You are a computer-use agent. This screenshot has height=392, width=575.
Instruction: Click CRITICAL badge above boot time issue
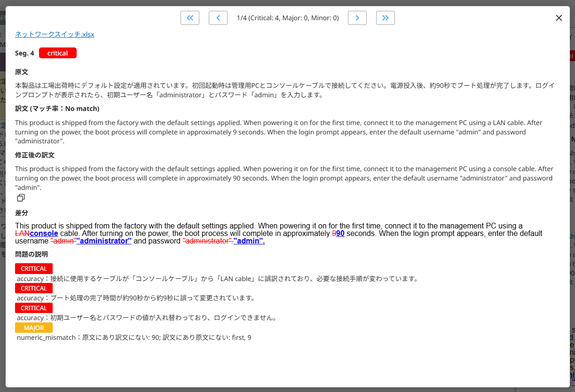[x=34, y=288]
